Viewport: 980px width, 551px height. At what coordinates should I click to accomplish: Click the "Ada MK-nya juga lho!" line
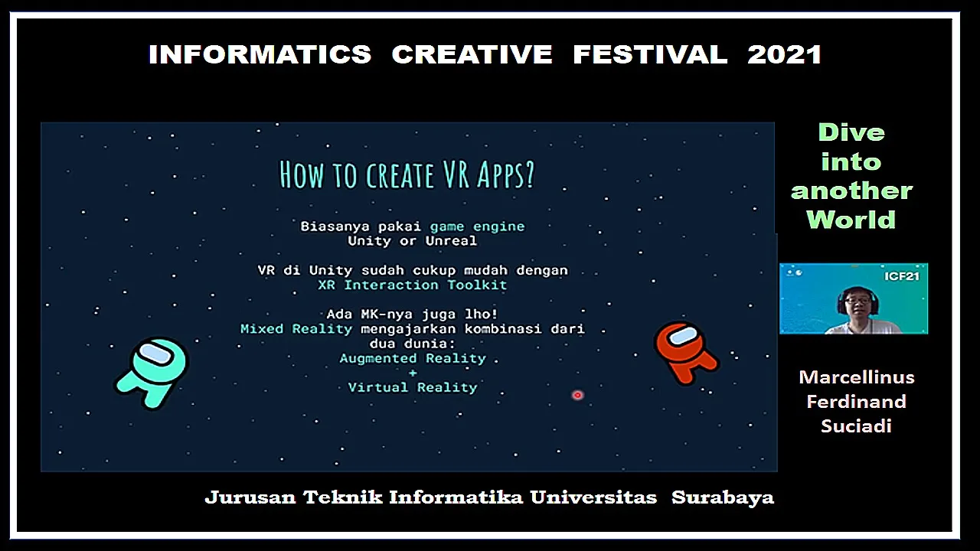413,315
